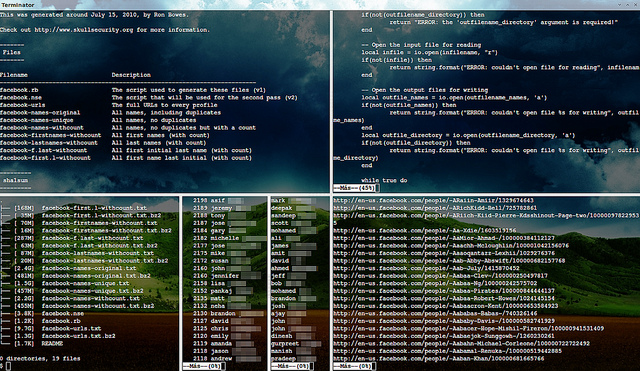Click 'local infile = io.open(infilename, "r")' line
The height and width of the screenshot is (371, 640).
[429, 52]
